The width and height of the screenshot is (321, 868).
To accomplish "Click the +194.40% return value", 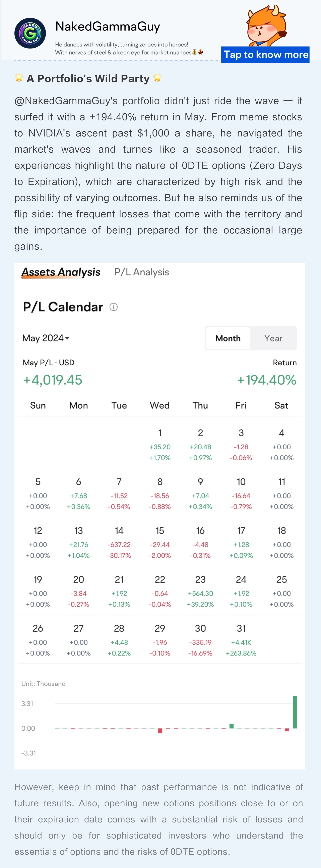I will click(267, 380).
